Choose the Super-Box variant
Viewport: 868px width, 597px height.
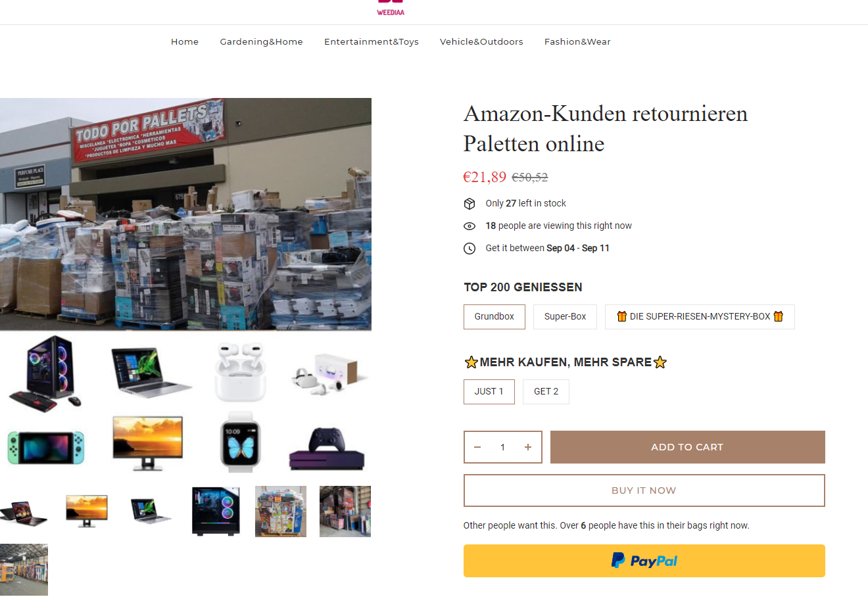(565, 317)
